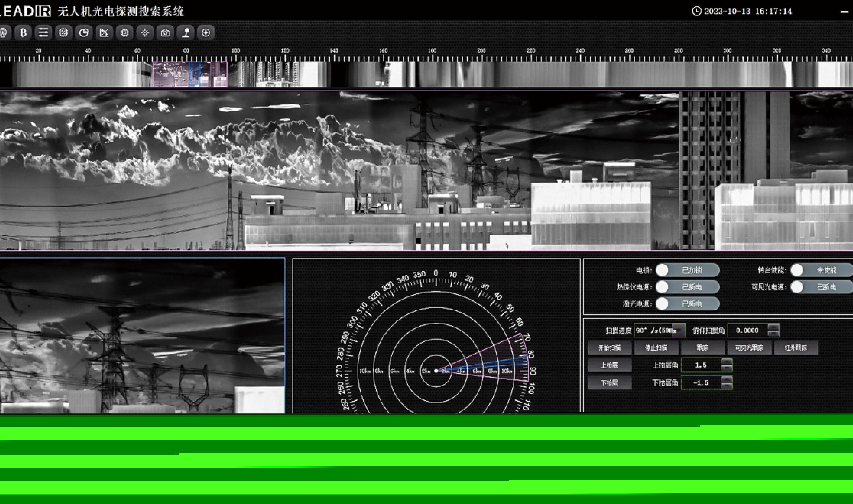The image size is (853, 504).
Task: Decrease the 下抬层角 value with down arrow
Action: [726, 386]
